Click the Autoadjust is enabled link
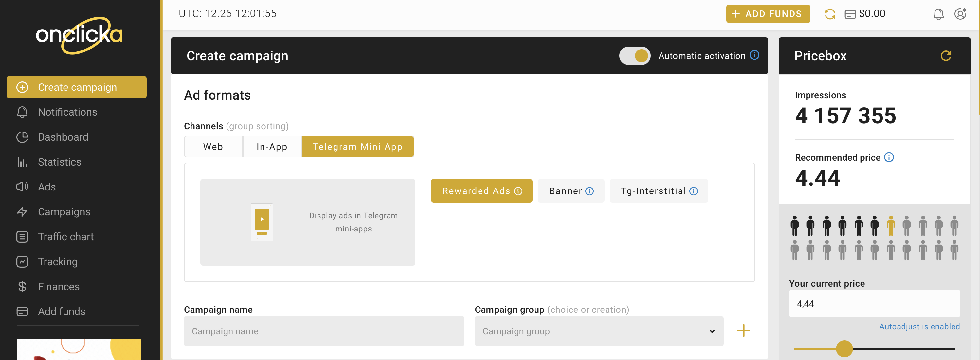 point(919,327)
